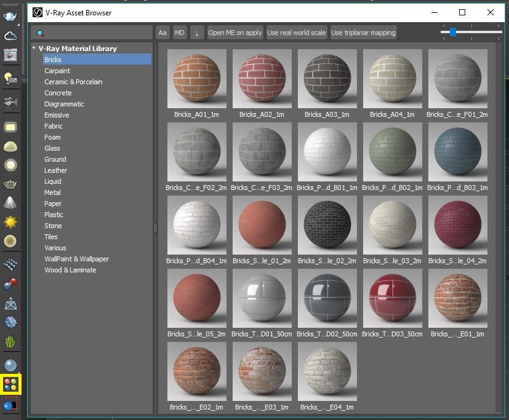Select the Various category
The width and height of the screenshot is (509, 420).
[55, 248]
